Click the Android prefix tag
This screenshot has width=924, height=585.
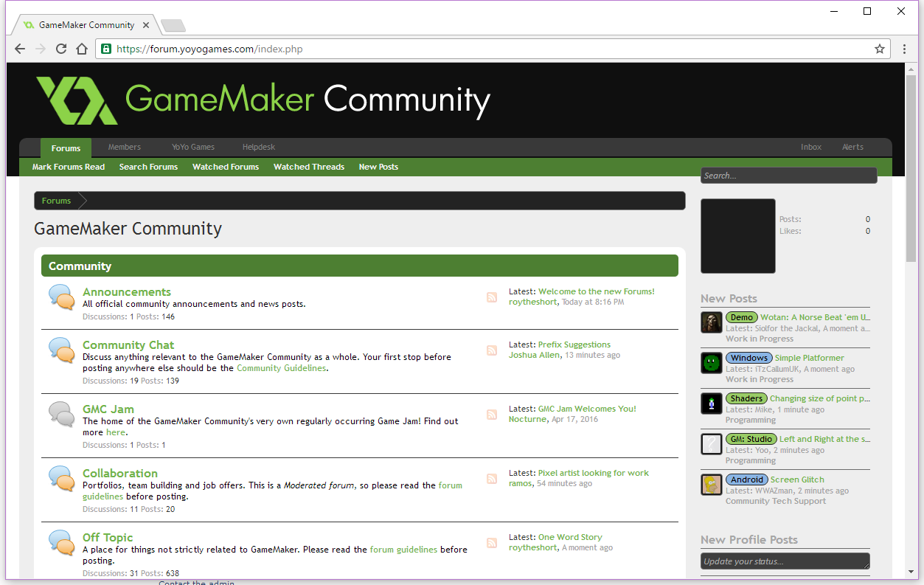pos(747,480)
